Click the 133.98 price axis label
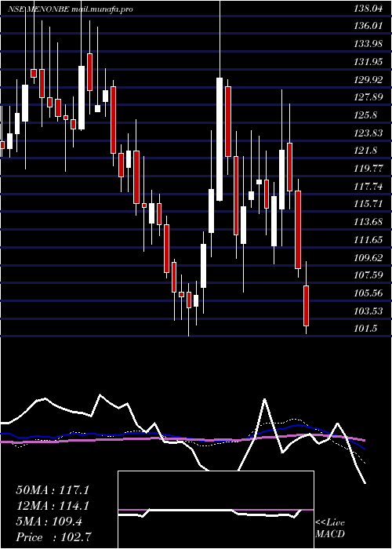Viewport: 392px width, 549px height. click(x=368, y=44)
